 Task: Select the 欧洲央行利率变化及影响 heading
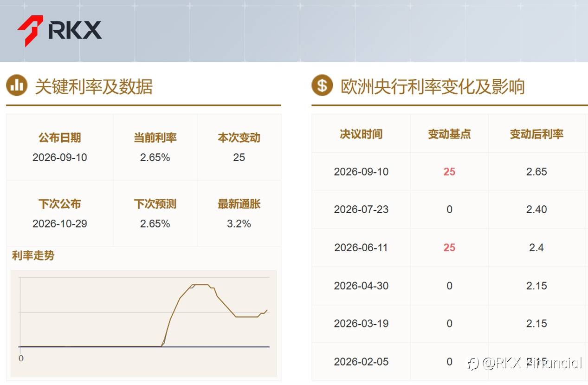433,86
